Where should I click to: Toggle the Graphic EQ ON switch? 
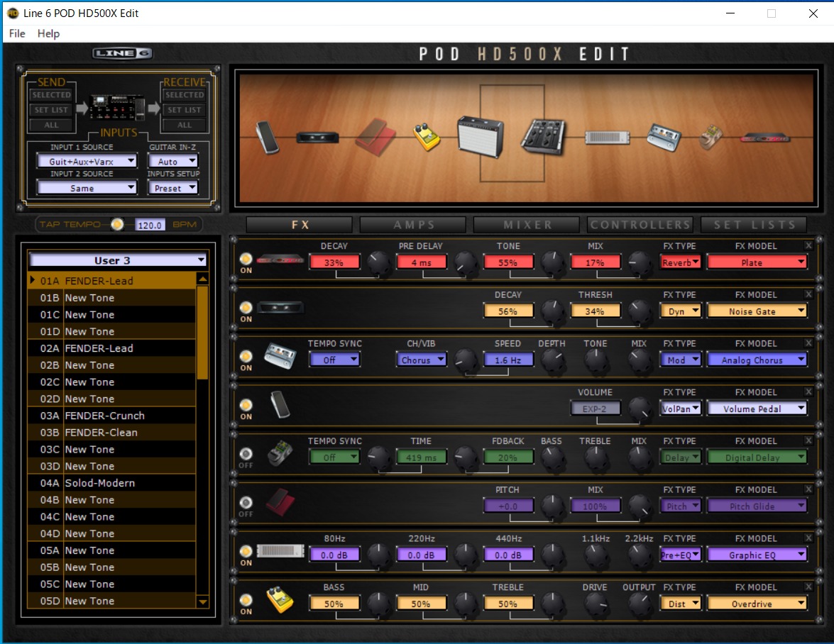[246, 551]
